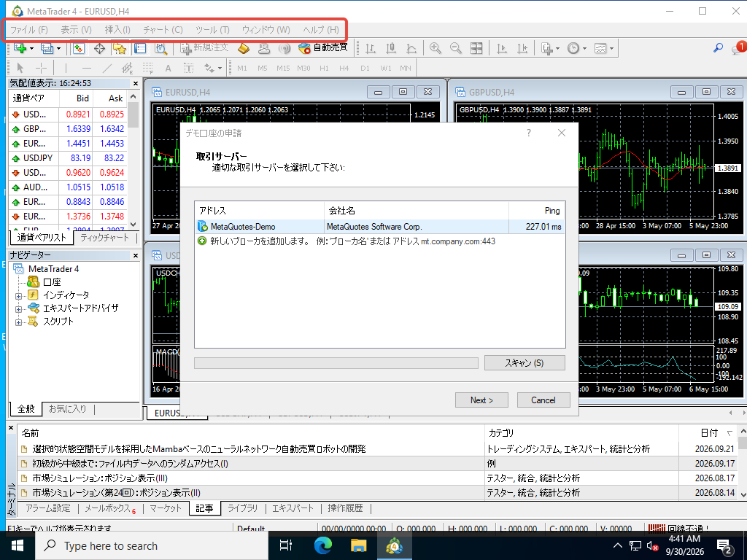Open the マーケット terminal tab
This screenshot has width=747, height=560.
tap(166, 508)
